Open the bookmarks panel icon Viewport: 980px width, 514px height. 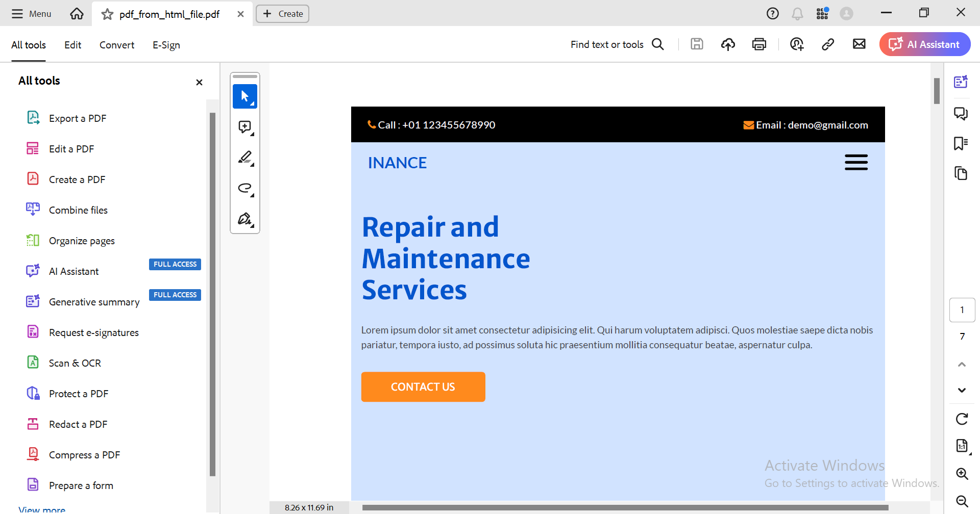coord(961,143)
